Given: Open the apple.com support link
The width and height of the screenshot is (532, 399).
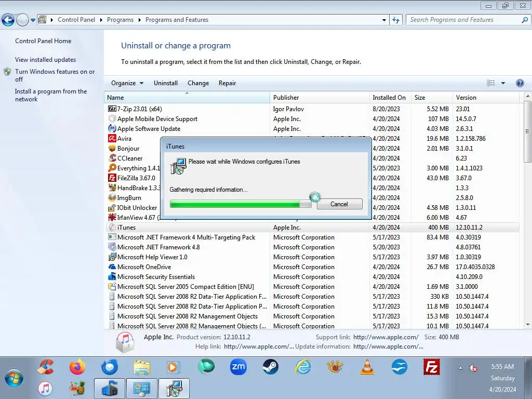Looking at the screenshot, I should [386, 337].
